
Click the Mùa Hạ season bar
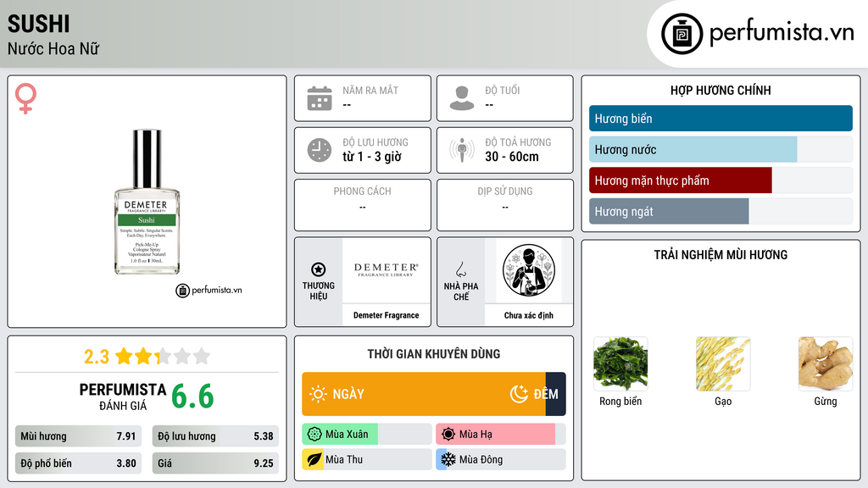(500, 435)
